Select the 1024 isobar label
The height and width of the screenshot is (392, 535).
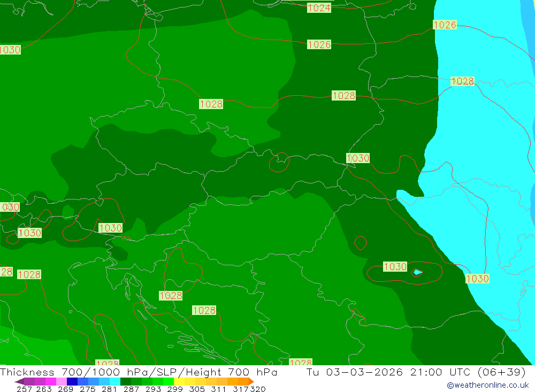point(319,8)
